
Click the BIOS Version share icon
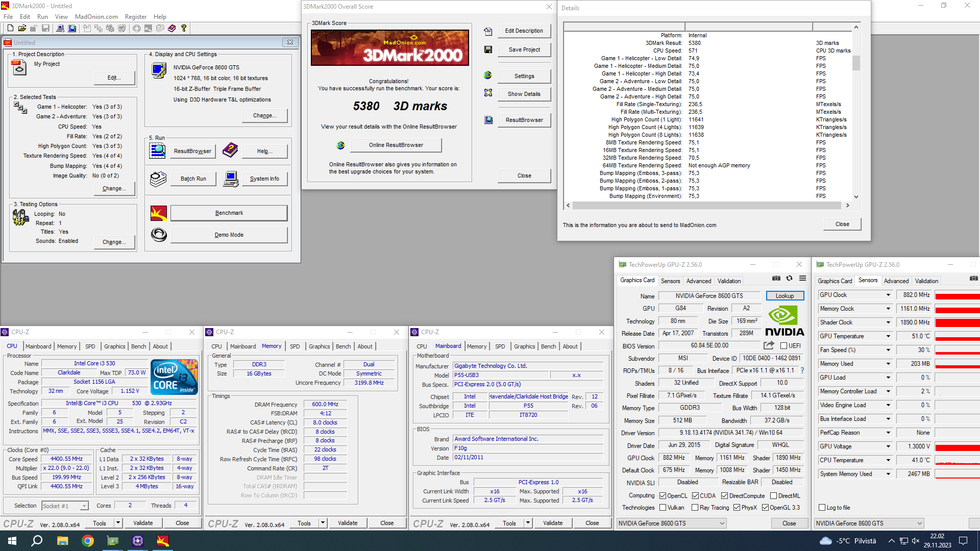click(x=768, y=345)
